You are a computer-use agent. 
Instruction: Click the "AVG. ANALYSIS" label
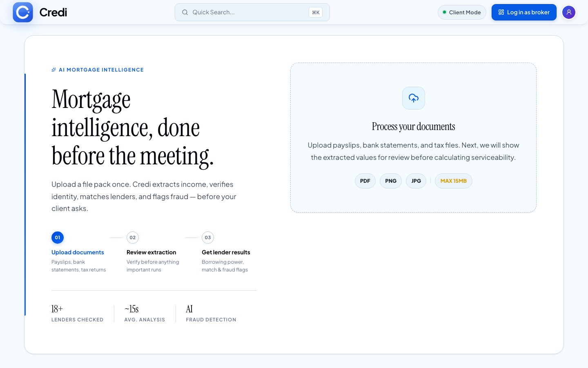[x=145, y=320]
